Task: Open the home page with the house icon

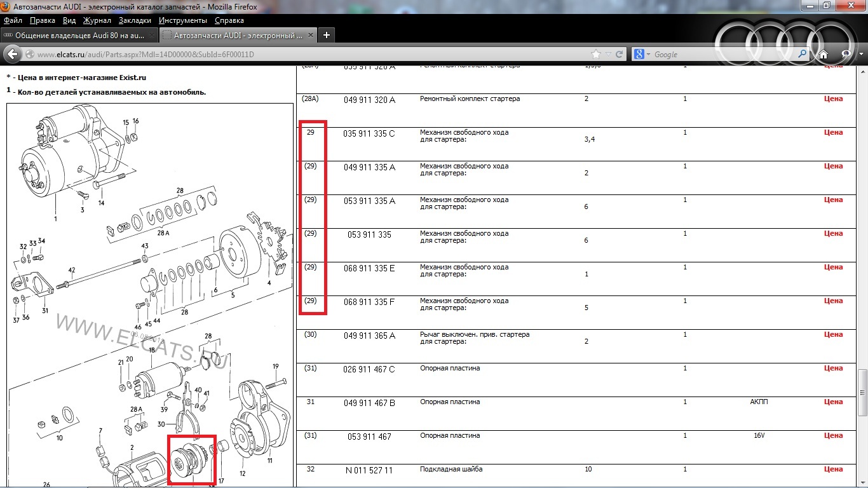Action: (x=823, y=55)
